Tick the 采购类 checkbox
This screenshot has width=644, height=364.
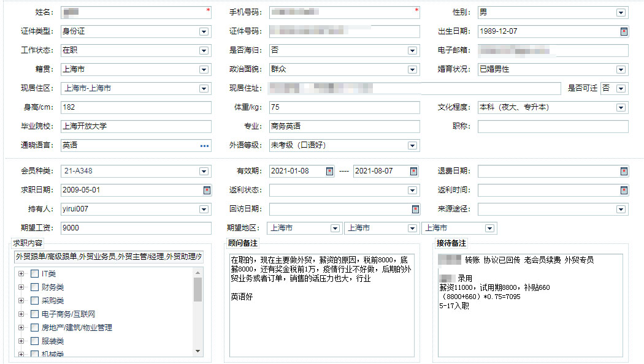point(34,301)
